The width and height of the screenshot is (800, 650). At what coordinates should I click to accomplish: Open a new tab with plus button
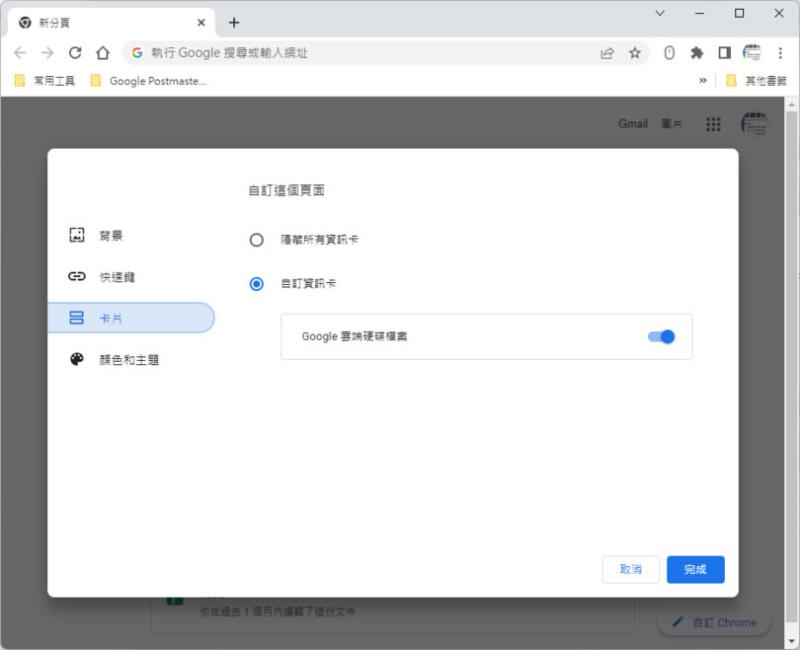coord(234,22)
